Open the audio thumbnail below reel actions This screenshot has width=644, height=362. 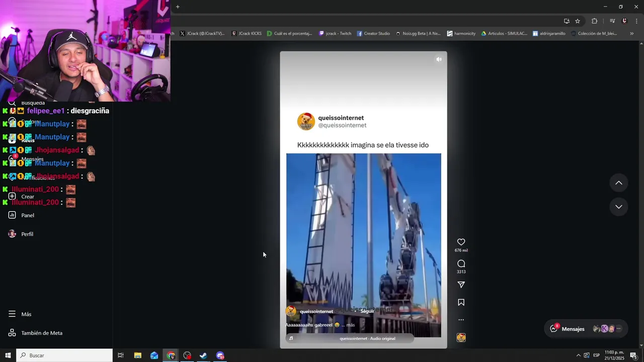[x=461, y=338]
